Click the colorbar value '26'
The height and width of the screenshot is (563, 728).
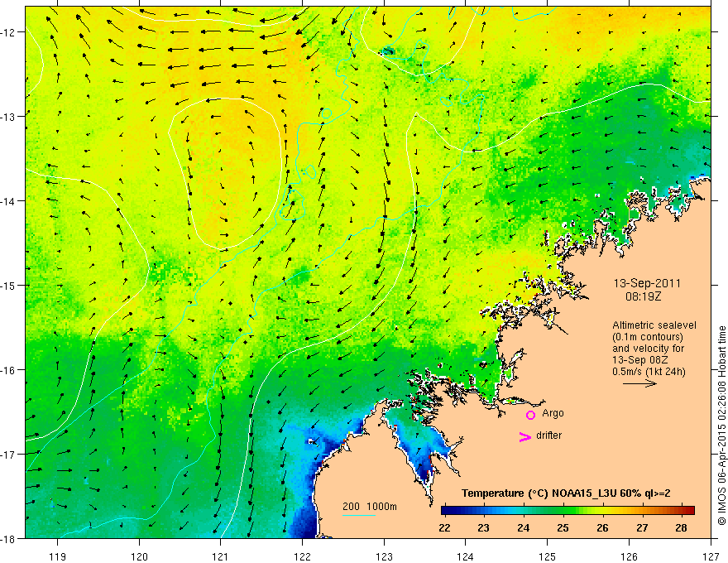pyautogui.click(x=602, y=527)
